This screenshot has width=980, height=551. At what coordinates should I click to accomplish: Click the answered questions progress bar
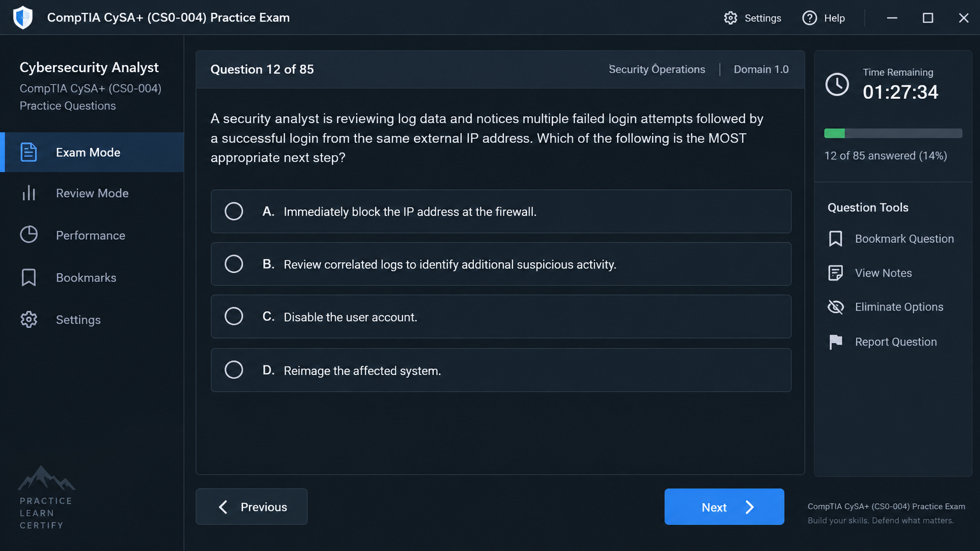coord(893,133)
